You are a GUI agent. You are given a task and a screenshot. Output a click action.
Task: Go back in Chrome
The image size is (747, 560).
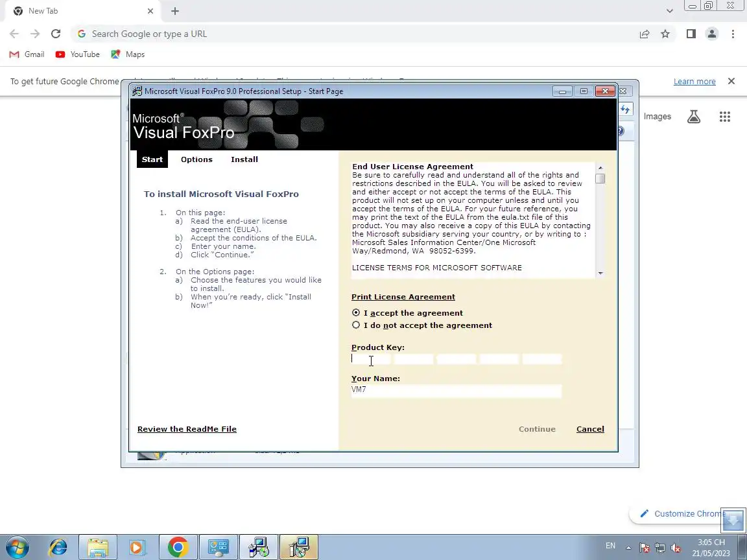(14, 34)
